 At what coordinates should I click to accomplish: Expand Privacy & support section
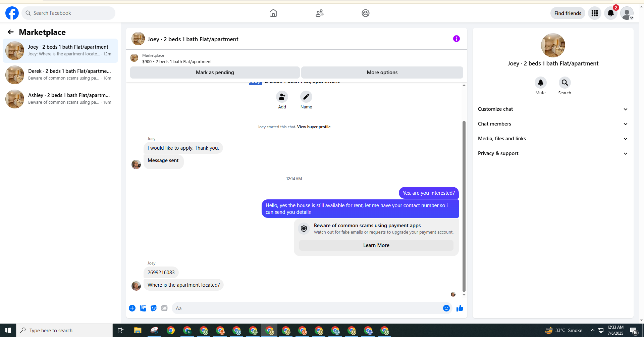pyautogui.click(x=553, y=153)
